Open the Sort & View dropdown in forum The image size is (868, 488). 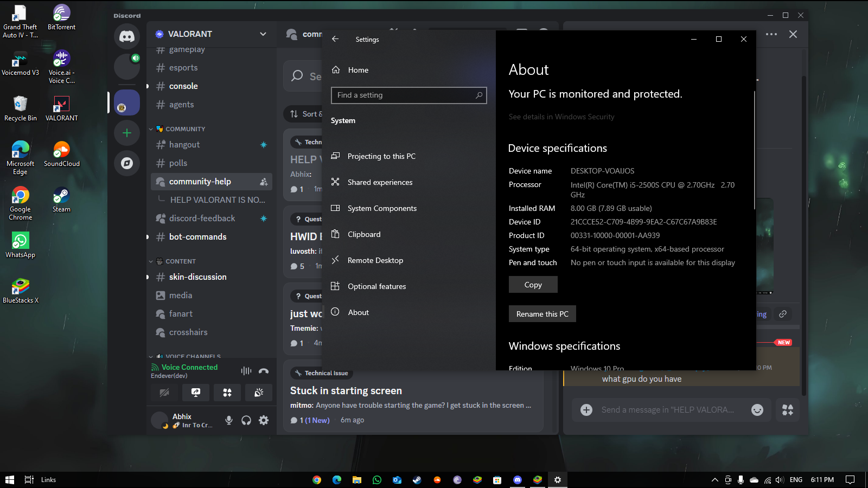[305, 114]
